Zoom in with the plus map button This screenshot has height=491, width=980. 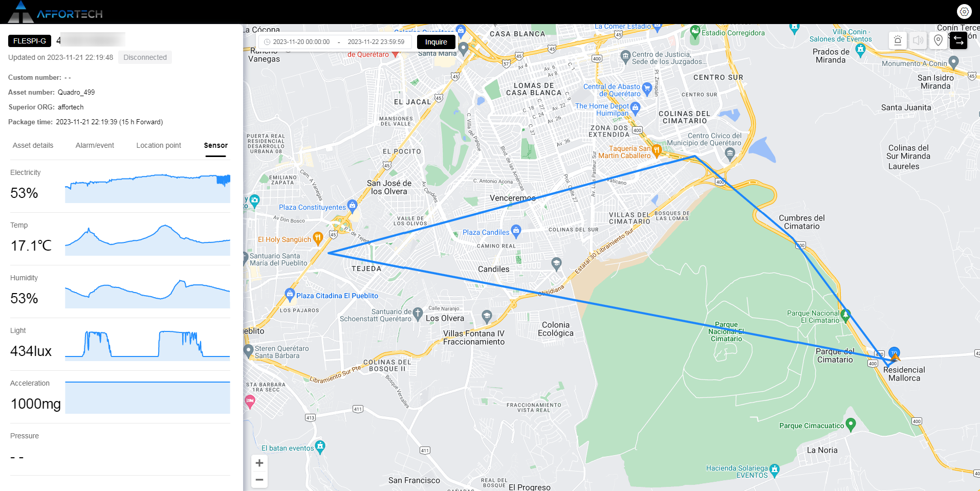259,463
